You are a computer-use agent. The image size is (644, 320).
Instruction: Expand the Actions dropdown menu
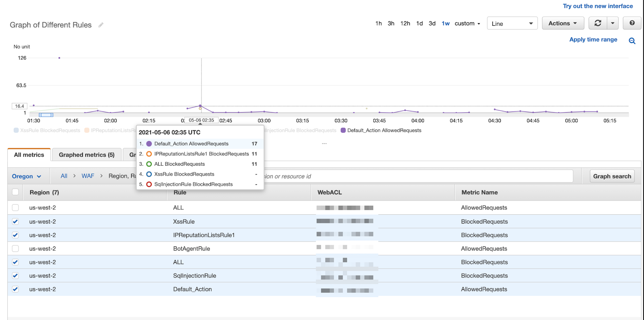(x=563, y=23)
